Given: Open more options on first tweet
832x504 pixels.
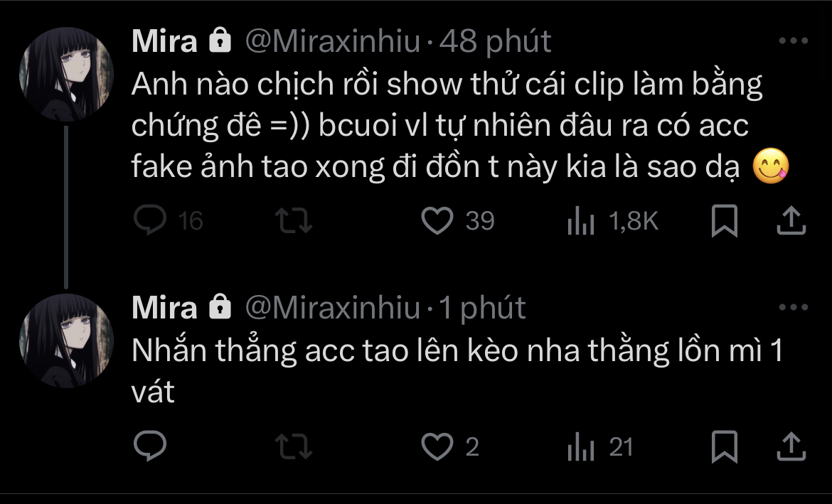Looking at the screenshot, I should (794, 41).
